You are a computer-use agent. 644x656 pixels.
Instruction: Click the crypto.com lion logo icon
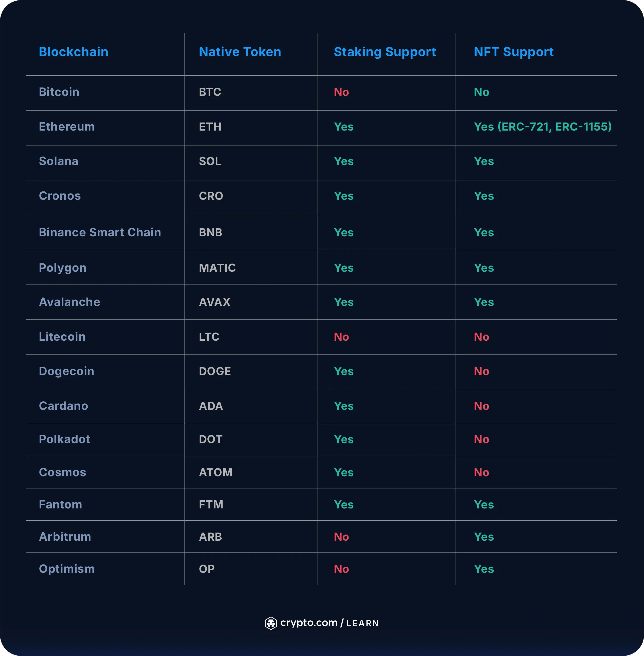coord(271,623)
